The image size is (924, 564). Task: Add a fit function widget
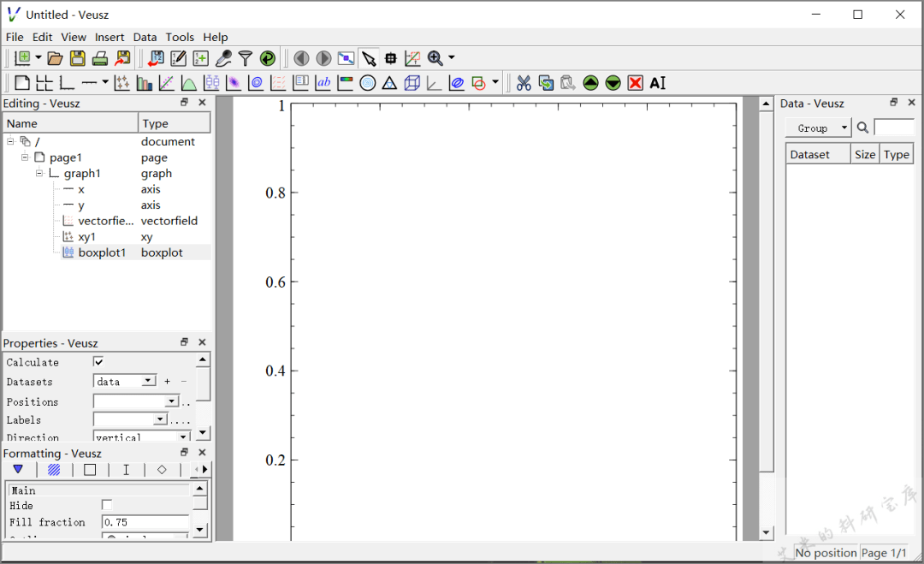(x=167, y=83)
